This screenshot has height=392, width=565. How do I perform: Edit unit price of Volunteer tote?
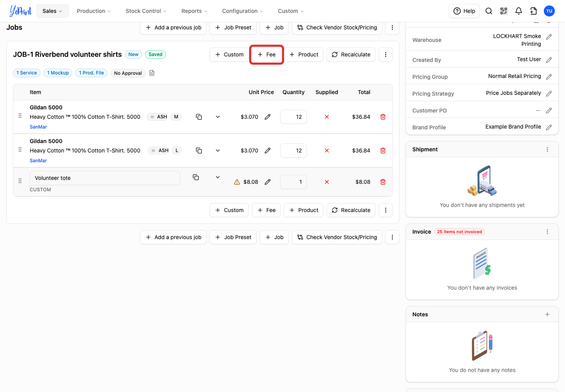pyautogui.click(x=268, y=182)
